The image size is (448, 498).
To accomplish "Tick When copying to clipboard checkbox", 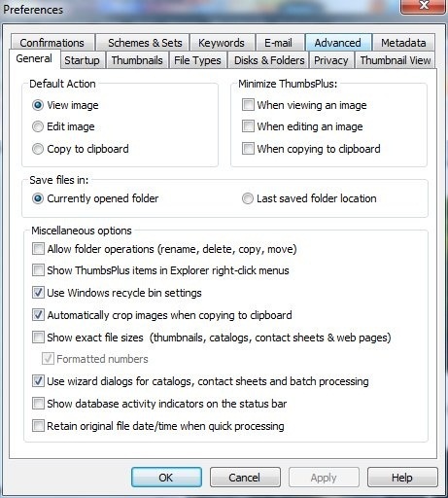I will tap(248, 149).
